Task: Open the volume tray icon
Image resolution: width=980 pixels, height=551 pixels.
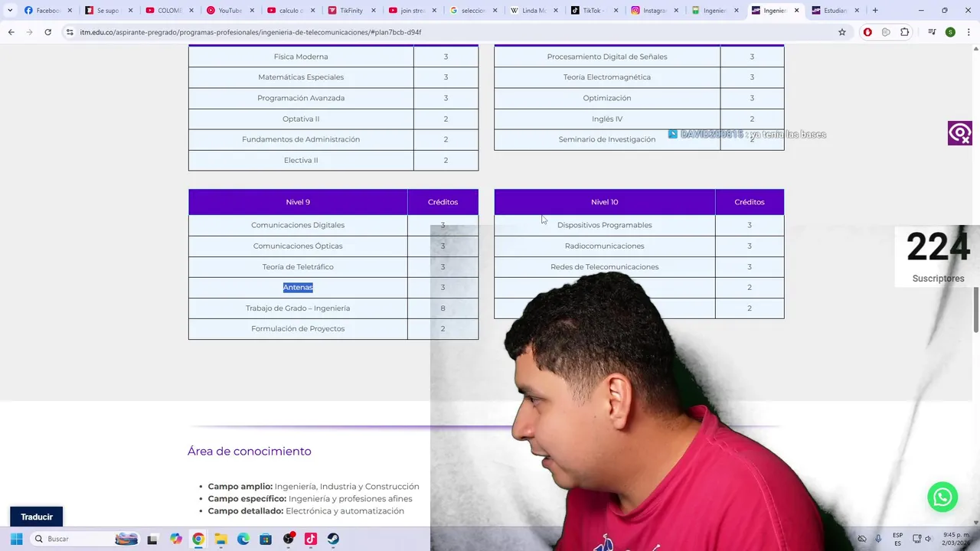Action: 928,539
